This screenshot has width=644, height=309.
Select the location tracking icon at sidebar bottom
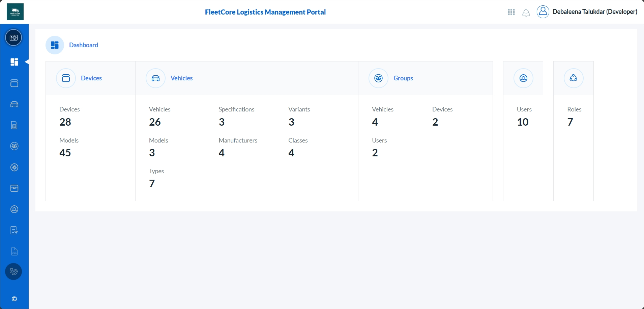pos(13,272)
